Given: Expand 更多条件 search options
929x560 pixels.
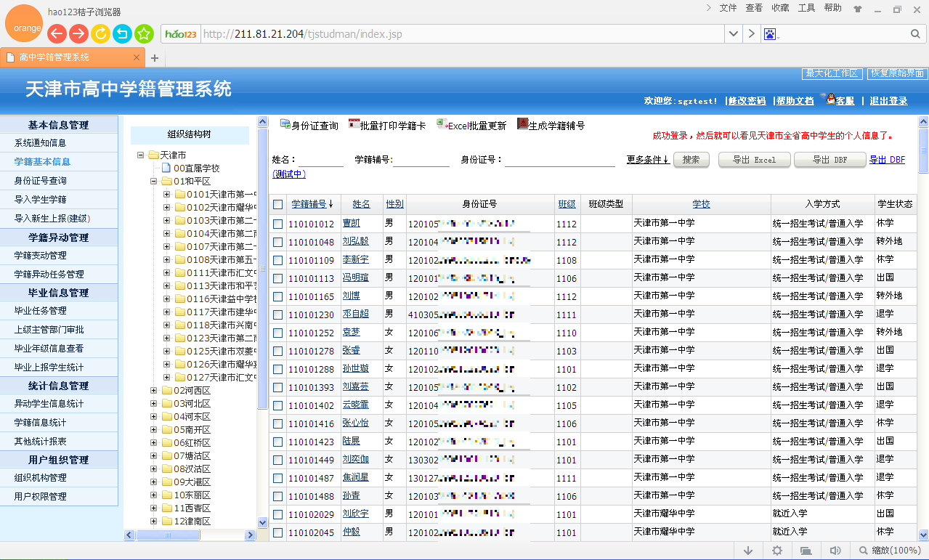Looking at the screenshot, I should 648,160.
